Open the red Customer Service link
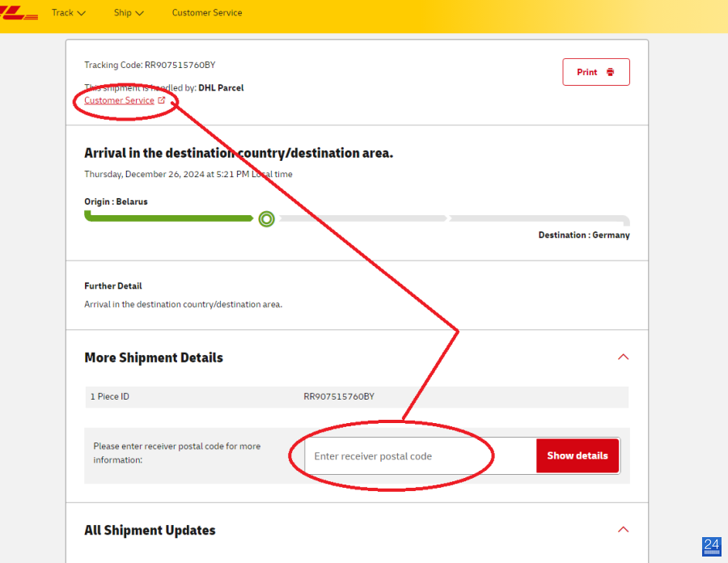This screenshot has height=563, width=728. point(119,100)
